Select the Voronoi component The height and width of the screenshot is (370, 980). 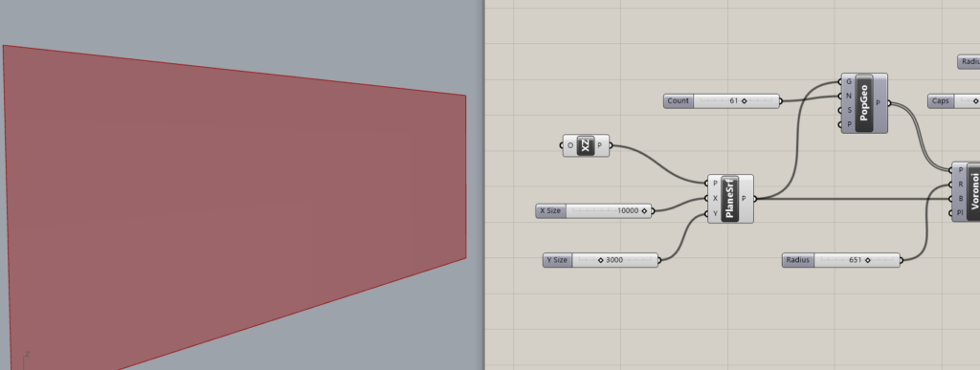972,192
